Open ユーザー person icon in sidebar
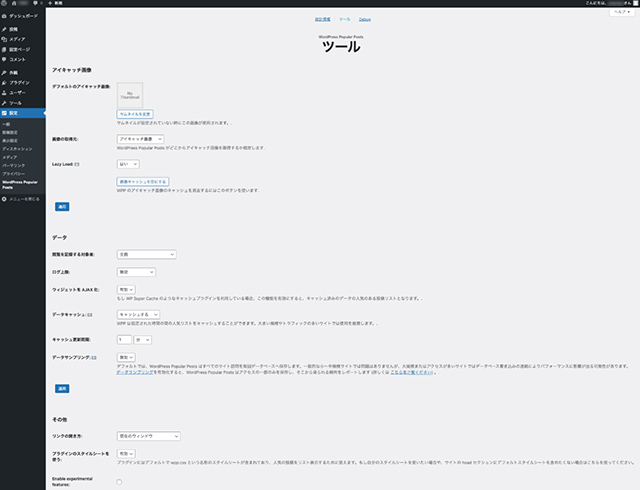 point(4,93)
